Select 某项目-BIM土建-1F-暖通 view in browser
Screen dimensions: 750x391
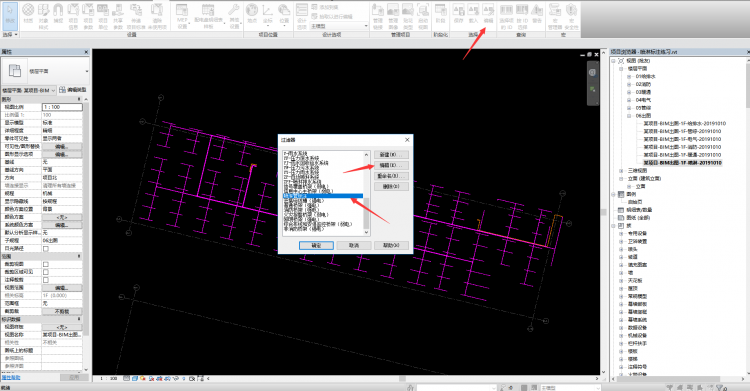point(682,155)
